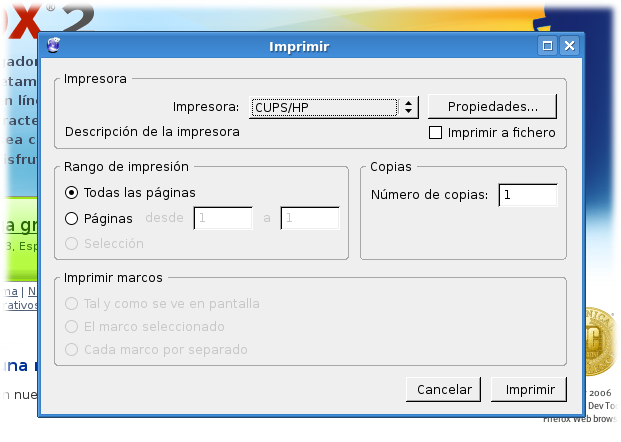Image resolution: width=621 pixels, height=442 pixels.
Task: Open the Impresora dropdown showing CUPS/HP
Action: click(332, 107)
